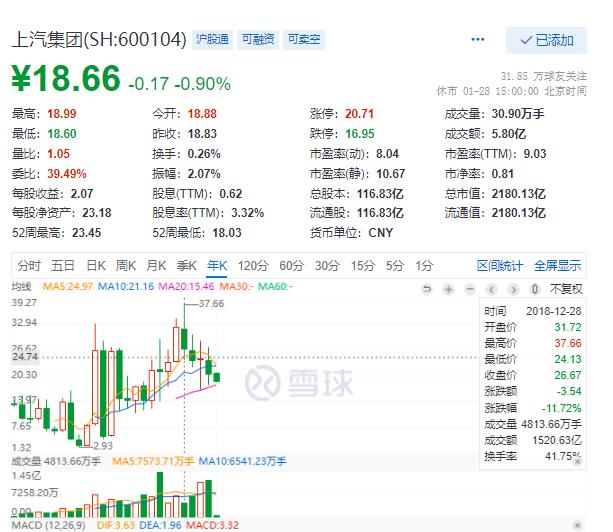Open the 不复权 adjustment dropdown
Image resolution: width=613 pixels, height=532 pixels.
click(566, 289)
